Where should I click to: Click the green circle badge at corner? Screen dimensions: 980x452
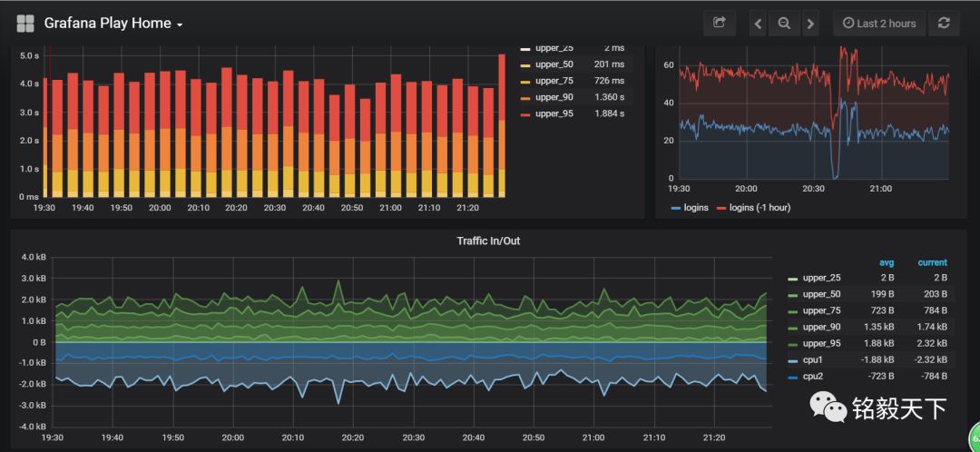[x=975, y=437]
